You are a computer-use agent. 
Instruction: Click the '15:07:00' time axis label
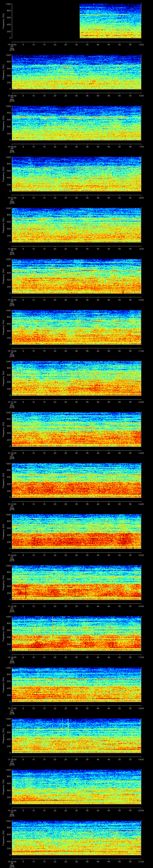point(12,197)
